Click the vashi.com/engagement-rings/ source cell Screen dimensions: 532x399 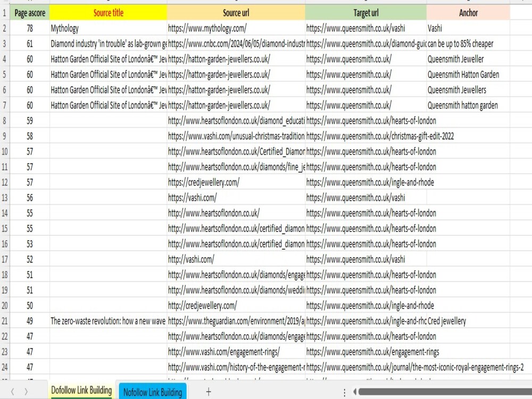pyautogui.click(x=236, y=352)
